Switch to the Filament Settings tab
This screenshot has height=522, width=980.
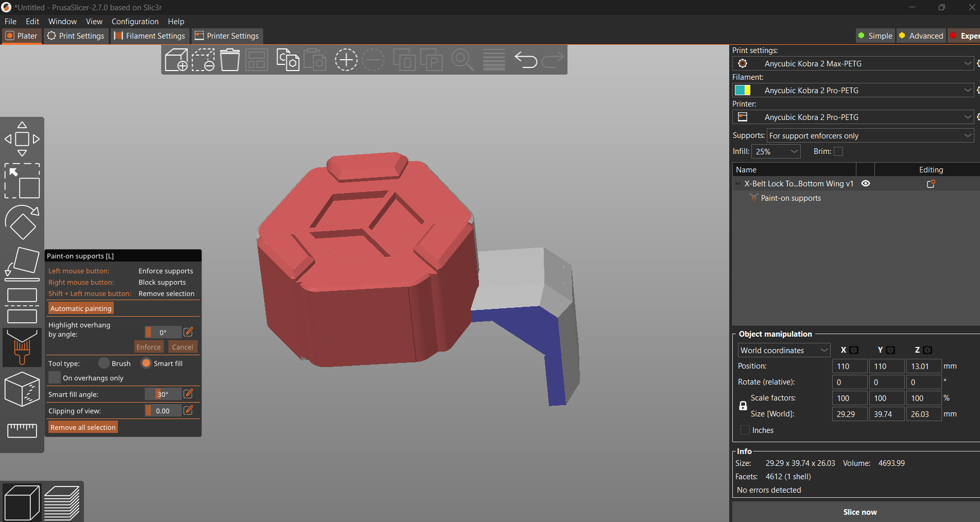pos(149,36)
